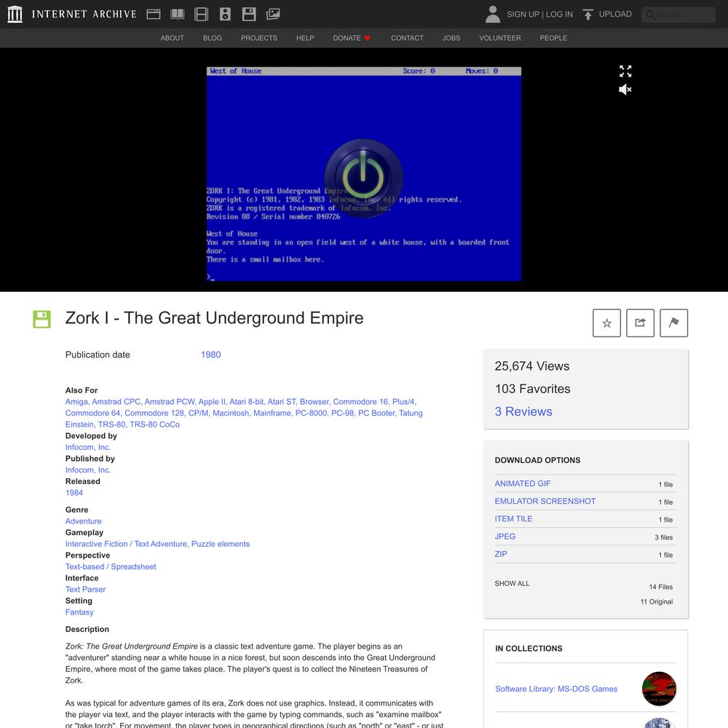Open the Audio speaker icon
Screen dimensions: 728x728
coord(225,14)
